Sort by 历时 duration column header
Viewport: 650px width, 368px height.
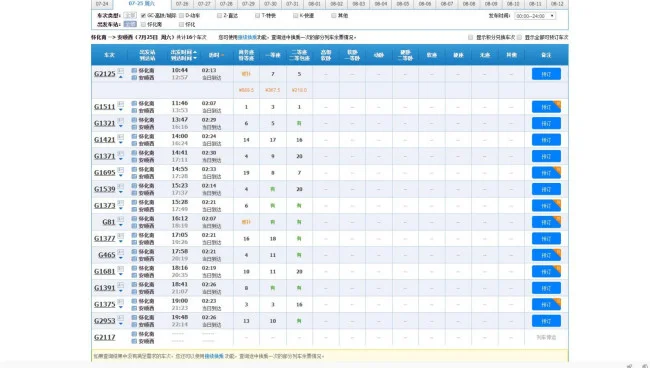(216, 55)
